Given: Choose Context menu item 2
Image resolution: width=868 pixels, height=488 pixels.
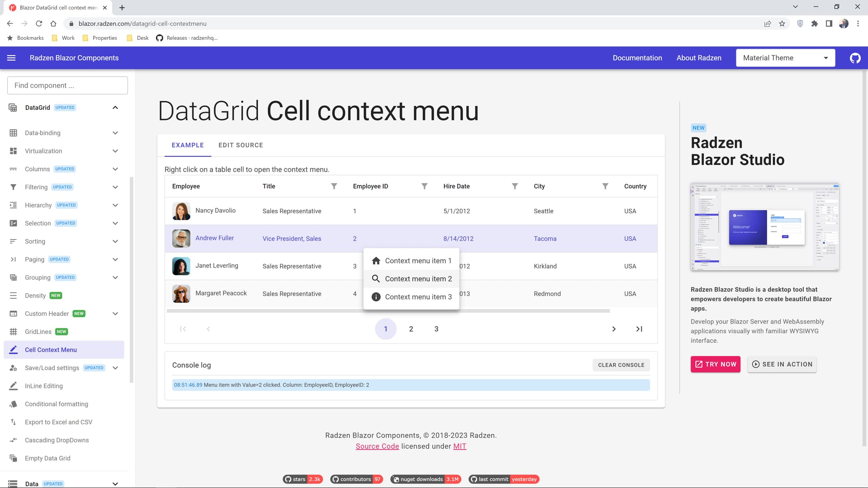Looking at the screenshot, I should [411, 279].
